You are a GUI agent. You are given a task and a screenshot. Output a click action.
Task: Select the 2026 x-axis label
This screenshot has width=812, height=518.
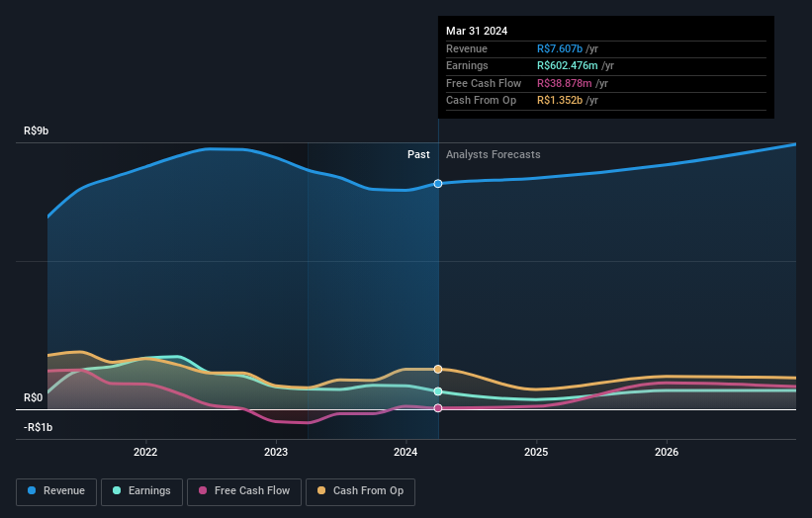coord(667,452)
